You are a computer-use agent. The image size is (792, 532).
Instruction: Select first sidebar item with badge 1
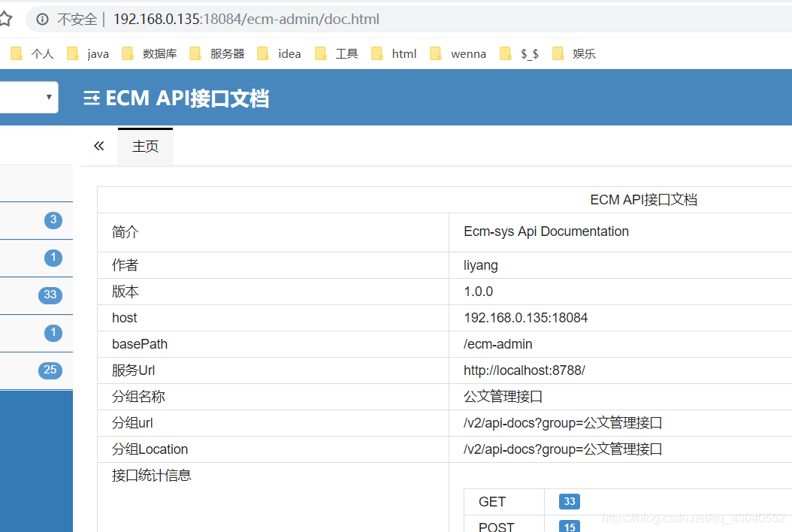point(36,258)
